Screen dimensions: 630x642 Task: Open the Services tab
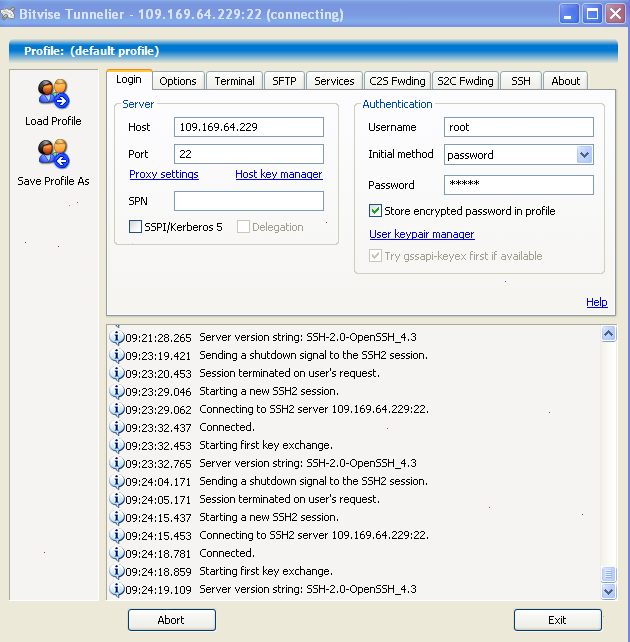point(334,81)
